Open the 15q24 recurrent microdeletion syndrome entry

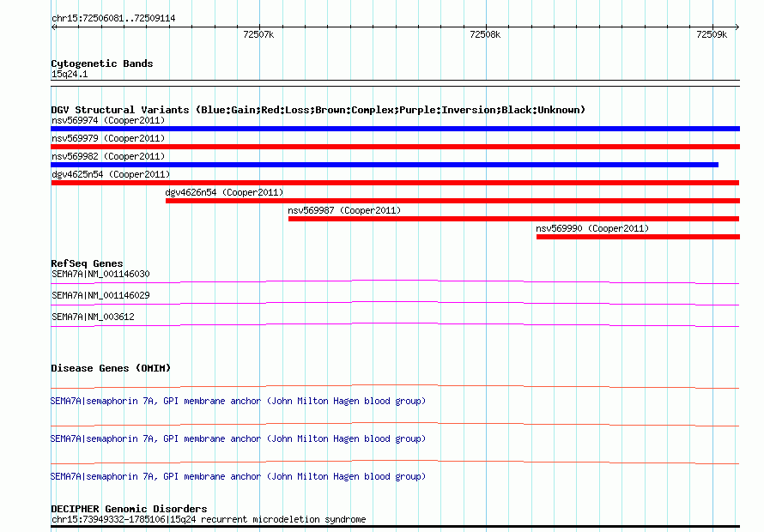208,519
